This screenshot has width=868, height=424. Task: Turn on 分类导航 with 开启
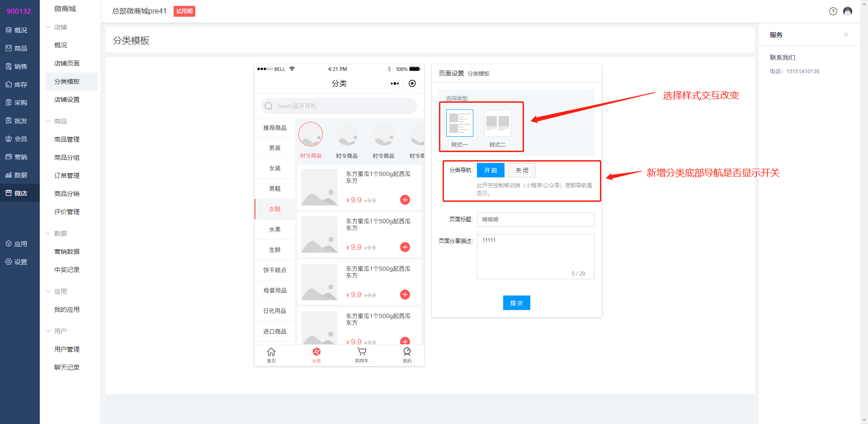[x=491, y=170]
